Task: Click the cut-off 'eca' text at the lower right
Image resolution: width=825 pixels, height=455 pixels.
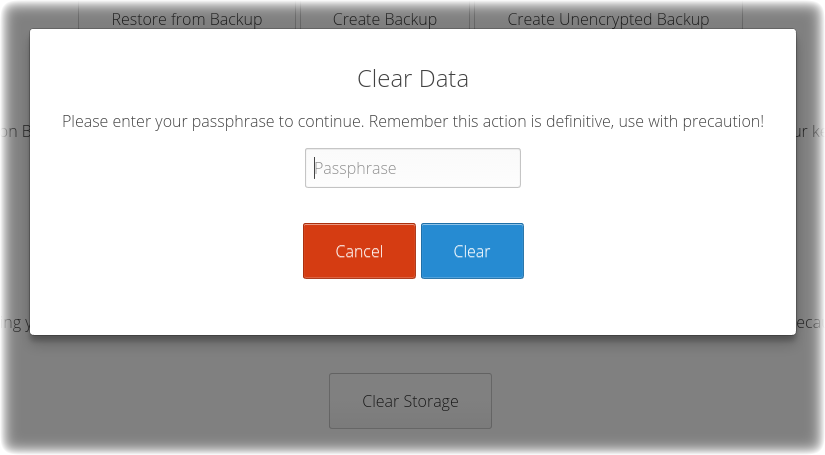Action: (809, 322)
